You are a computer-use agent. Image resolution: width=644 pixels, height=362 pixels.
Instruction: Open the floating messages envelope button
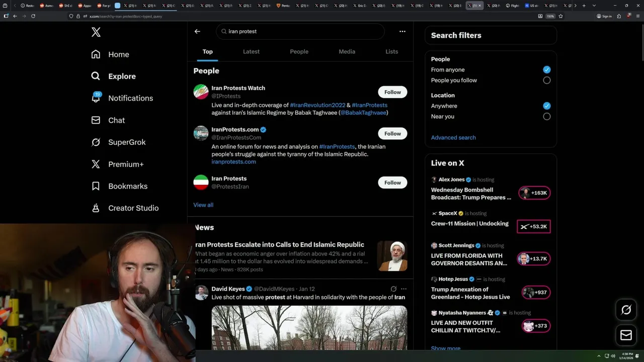click(626, 335)
